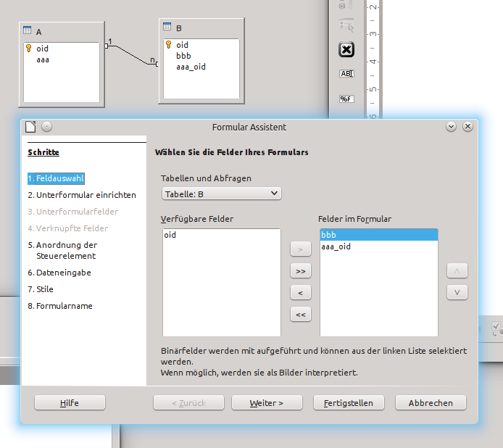Select the bbb field in table B
Image resolution: width=503 pixels, height=448 pixels.
pyautogui.click(x=183, y=56)
